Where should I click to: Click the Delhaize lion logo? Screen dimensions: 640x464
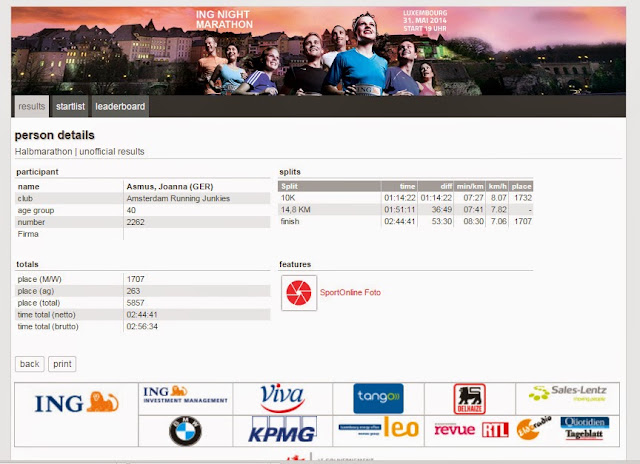(469, 399)
